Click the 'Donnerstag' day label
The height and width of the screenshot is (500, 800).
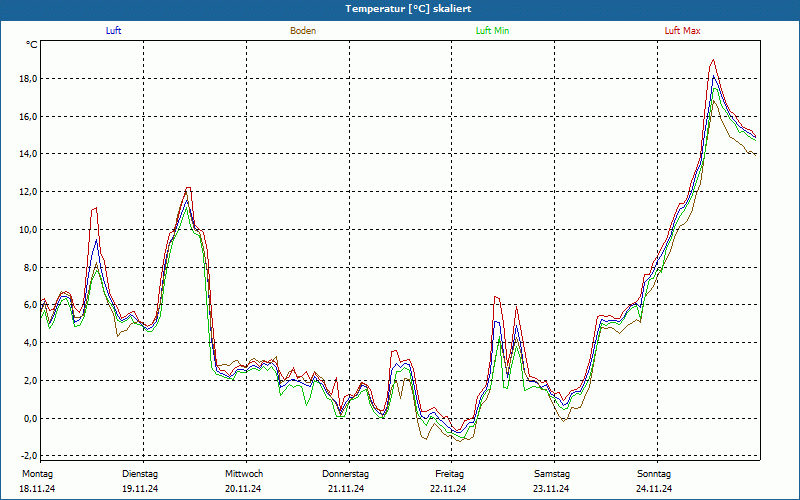click(x=345, y=474)
